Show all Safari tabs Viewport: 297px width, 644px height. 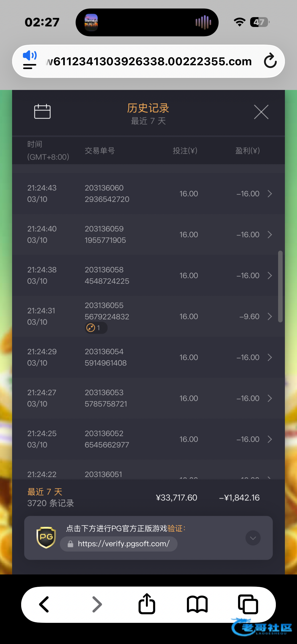tap(248, 604)
